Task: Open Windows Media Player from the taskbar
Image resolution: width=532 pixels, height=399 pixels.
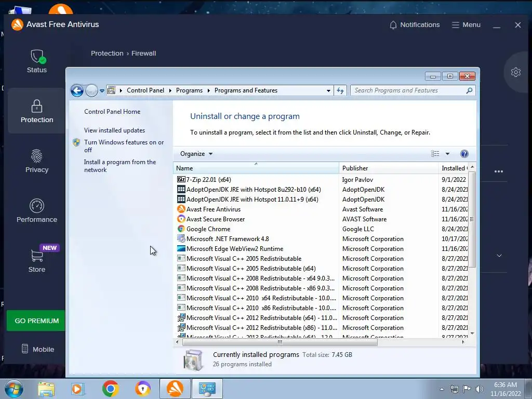Action: pos(78,389)
